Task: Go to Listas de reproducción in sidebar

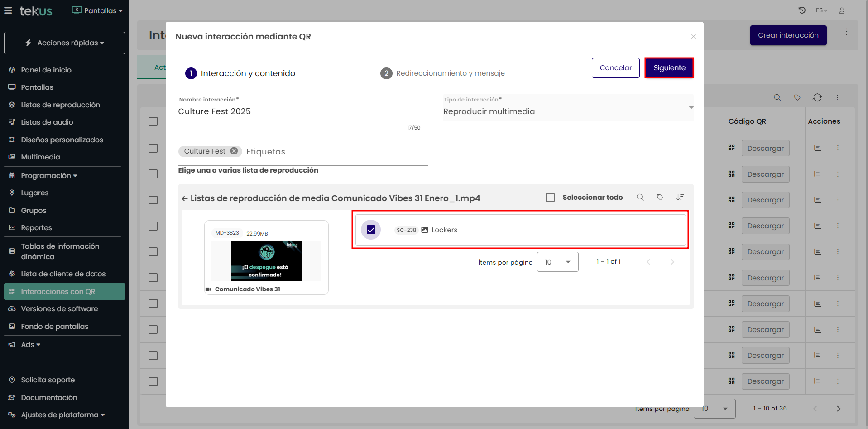Action: point(60,105)
